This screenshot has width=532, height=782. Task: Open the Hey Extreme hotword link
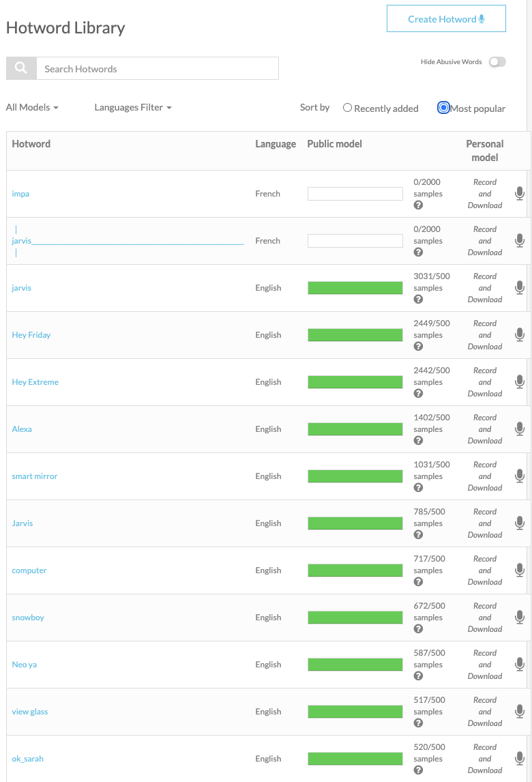click(x=35, y=382)
